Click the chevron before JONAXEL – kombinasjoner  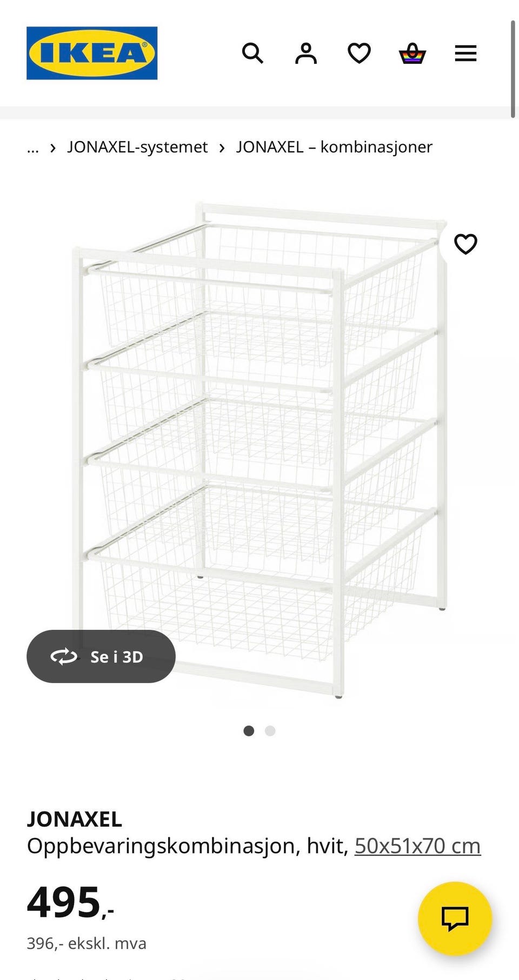(x=222, y=147)
